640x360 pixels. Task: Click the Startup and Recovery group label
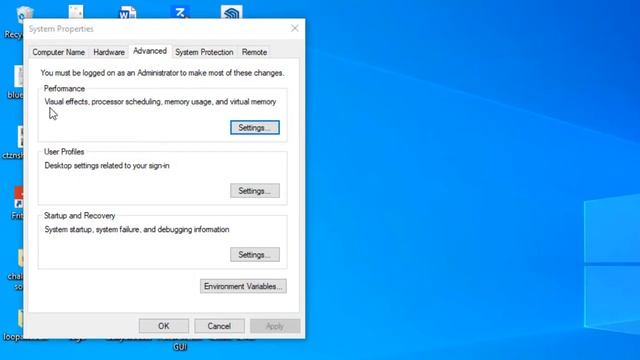pos(79,216)
